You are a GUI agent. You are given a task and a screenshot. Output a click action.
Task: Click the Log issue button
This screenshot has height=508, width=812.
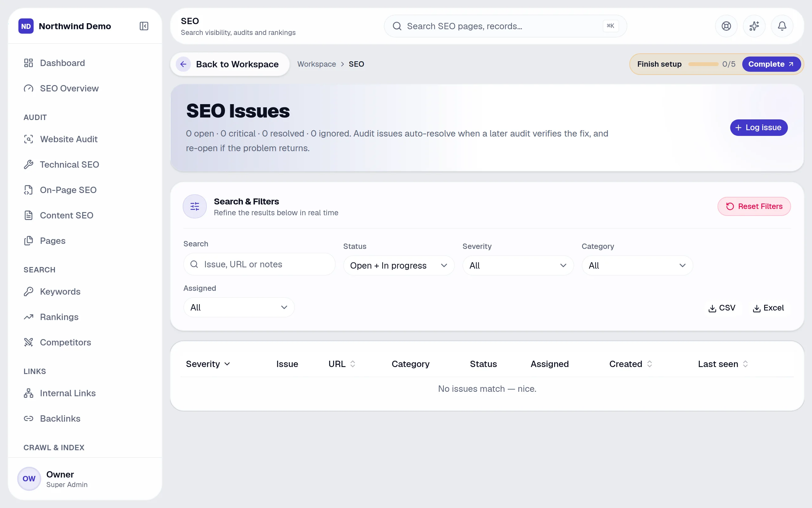[759, 128]
